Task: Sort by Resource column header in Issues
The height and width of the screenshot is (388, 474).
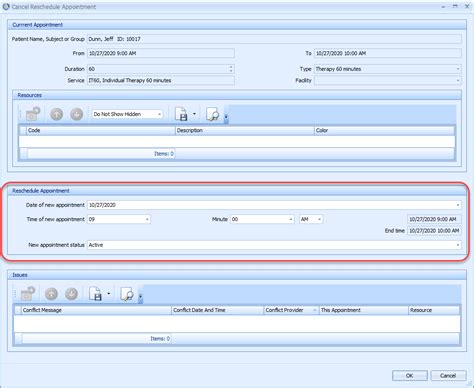Action: point(434,310)
